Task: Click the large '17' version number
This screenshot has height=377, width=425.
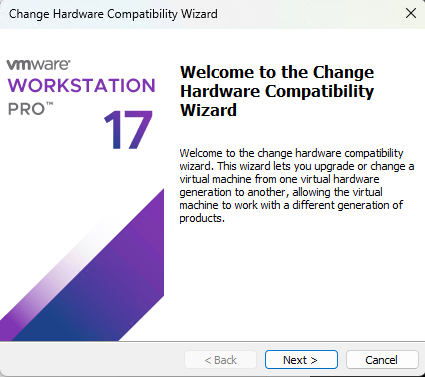Action: (x=128, y=130)
